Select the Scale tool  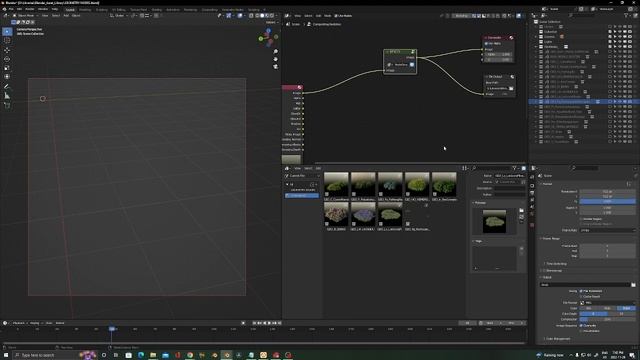tap(7, 68)
